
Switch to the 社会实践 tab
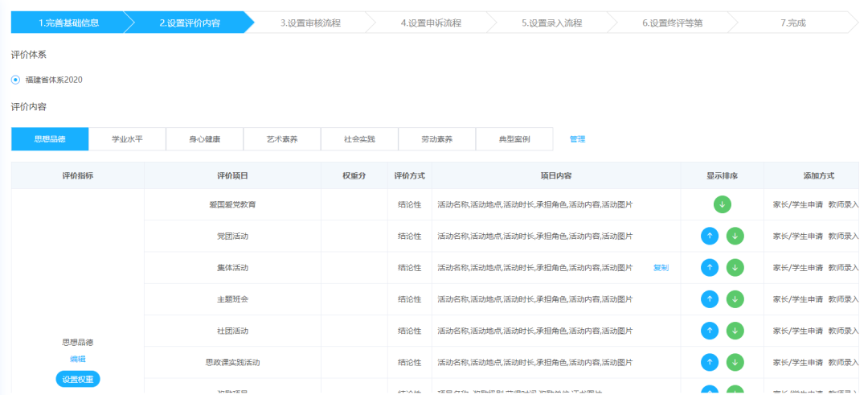point(360,139)
